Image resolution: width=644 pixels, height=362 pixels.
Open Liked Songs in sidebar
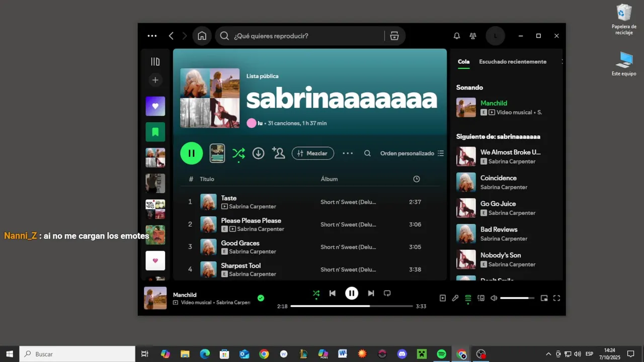pyautogui.click(x=155, y=106)
